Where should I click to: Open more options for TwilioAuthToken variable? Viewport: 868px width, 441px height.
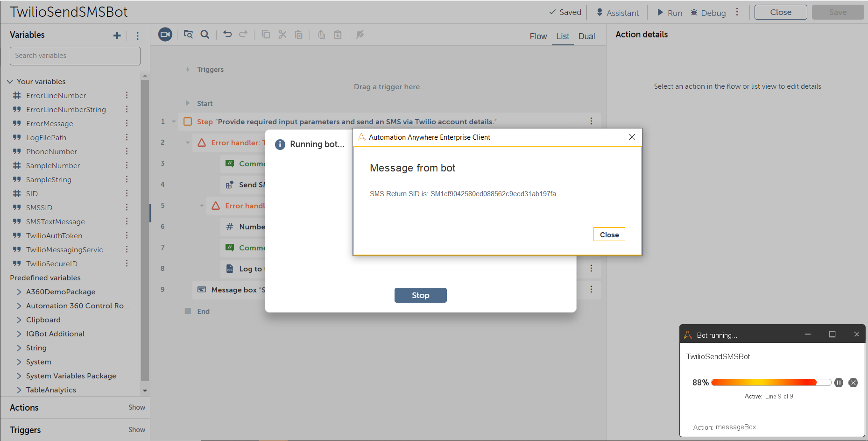click(x=127, y=235)
